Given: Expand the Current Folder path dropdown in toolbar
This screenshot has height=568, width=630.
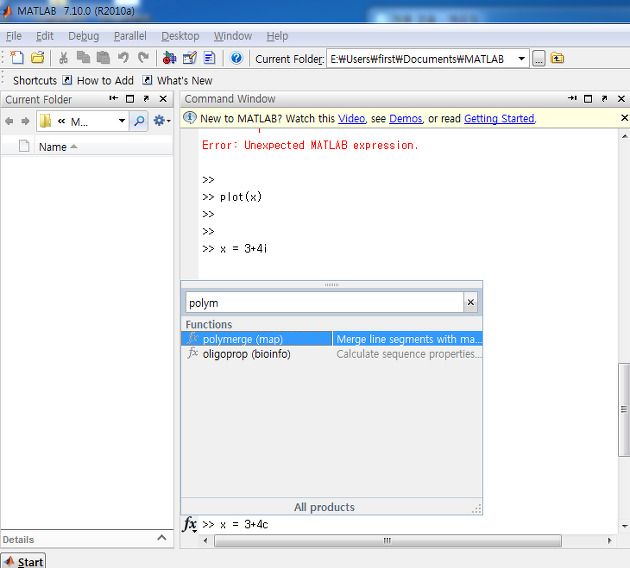Looking at the screenshot, I should tap(521, 59).
